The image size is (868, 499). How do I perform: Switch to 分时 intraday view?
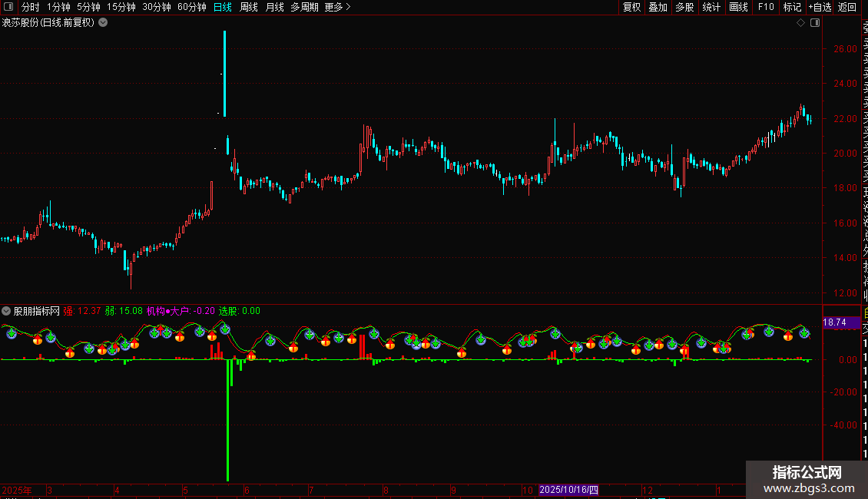click(31, 7)
